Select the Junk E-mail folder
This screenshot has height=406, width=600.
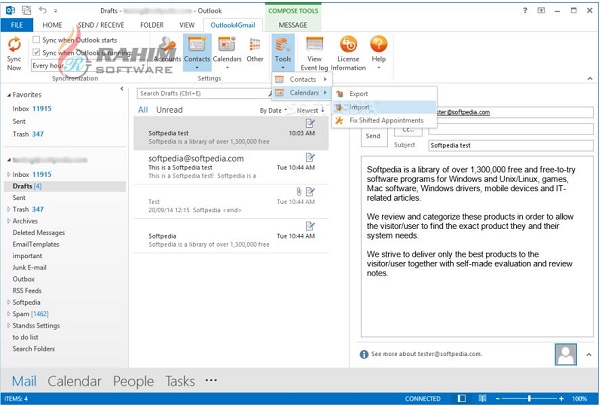(29, 267)
